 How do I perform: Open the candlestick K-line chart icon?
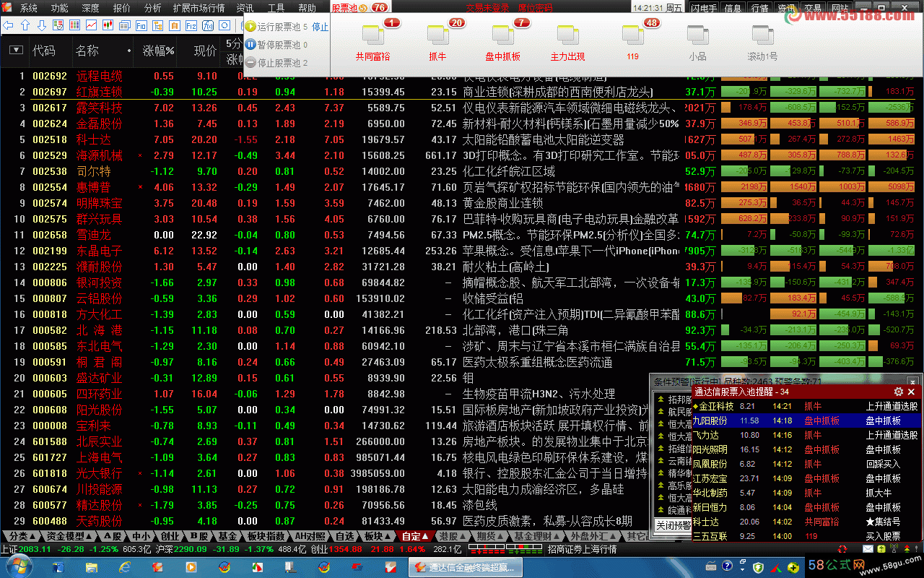[108, 25]
